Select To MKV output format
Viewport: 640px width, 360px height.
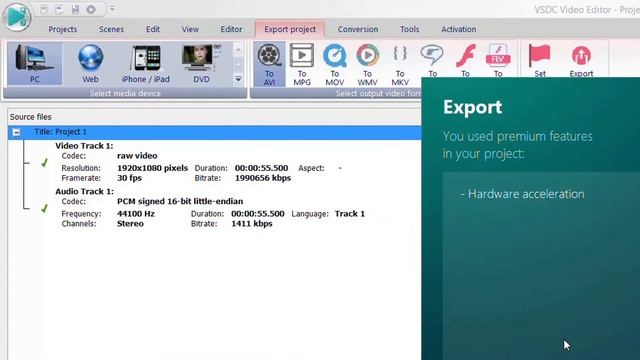(x=400, y=64)
